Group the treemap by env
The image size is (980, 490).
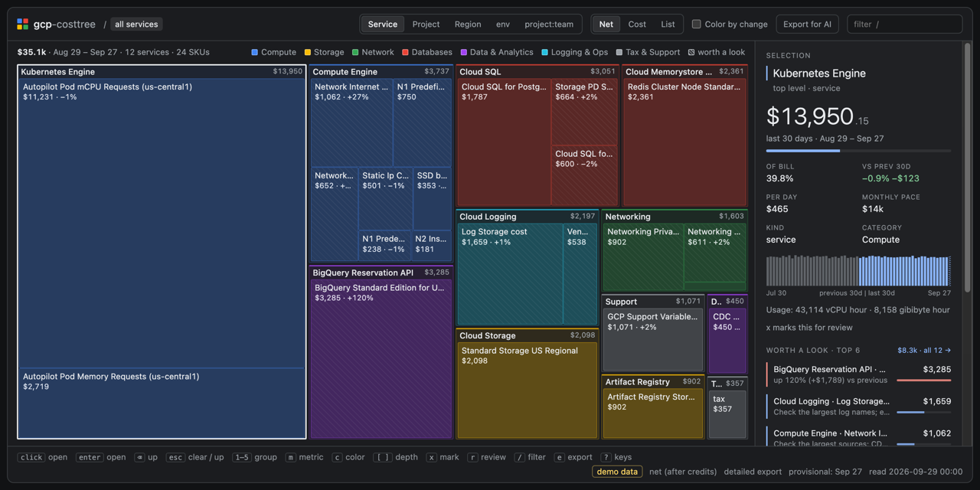(503, 24)
